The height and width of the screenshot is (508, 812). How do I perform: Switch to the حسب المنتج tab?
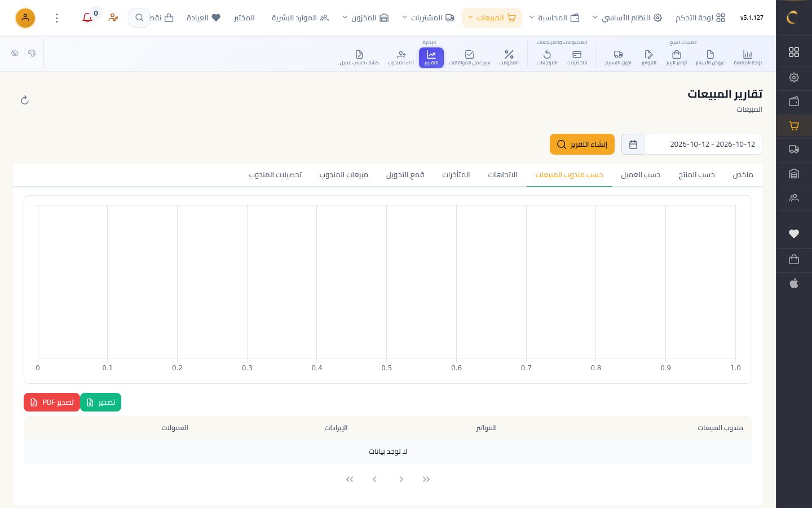click(697, 175)
